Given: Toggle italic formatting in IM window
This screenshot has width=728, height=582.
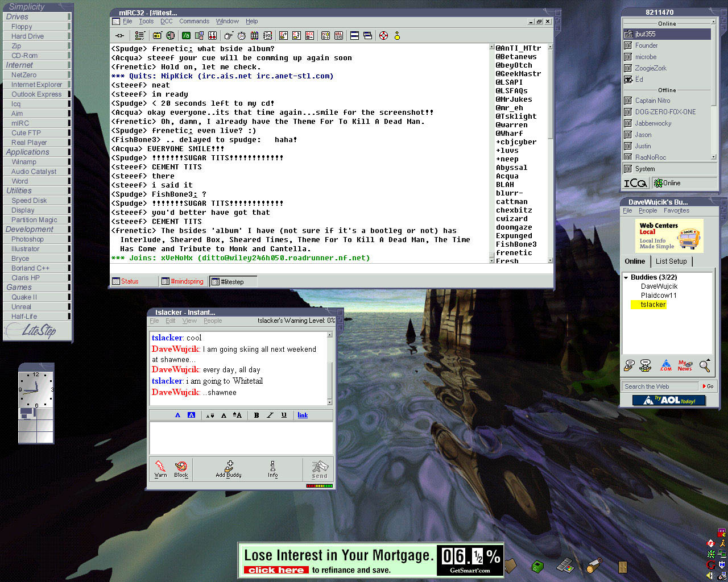Looking at the screenshot, I should [270, 415].
